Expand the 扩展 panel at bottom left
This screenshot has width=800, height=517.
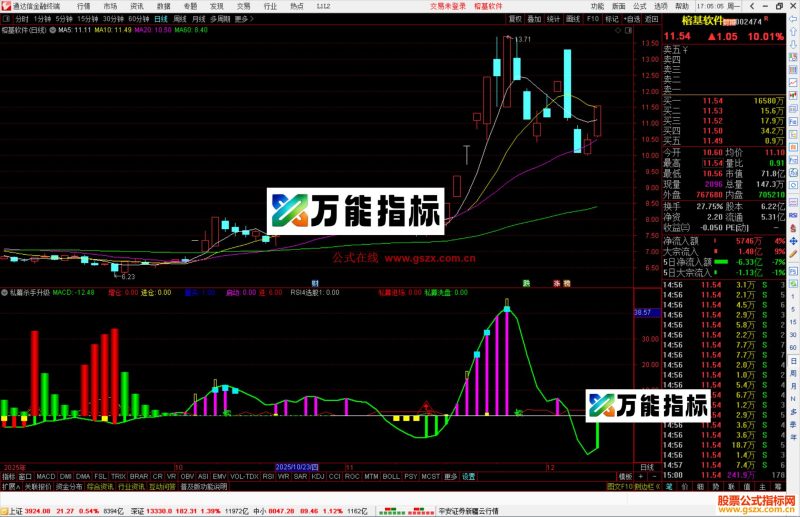click(11, 487)
